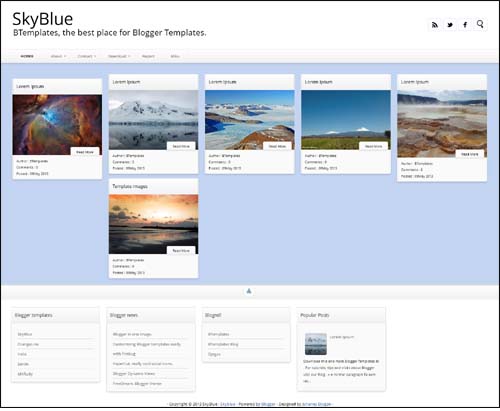Open the RSS feed icon in header

tap(435, 25)
